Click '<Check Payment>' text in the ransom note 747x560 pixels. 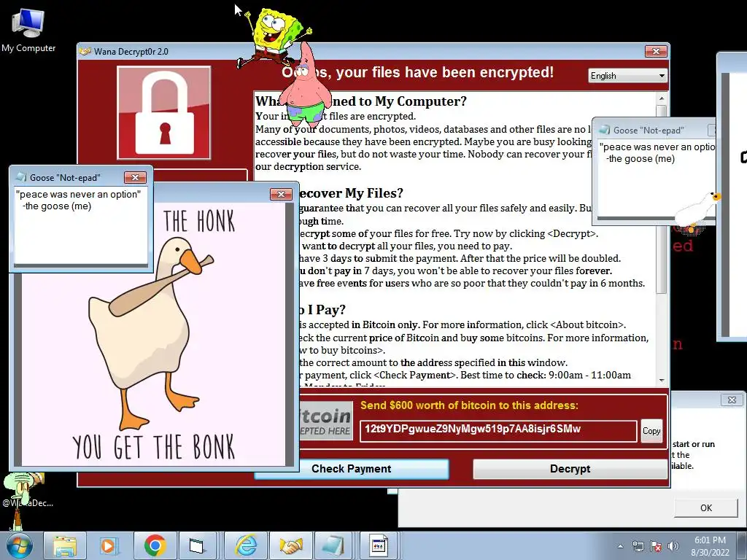(415, 375)
